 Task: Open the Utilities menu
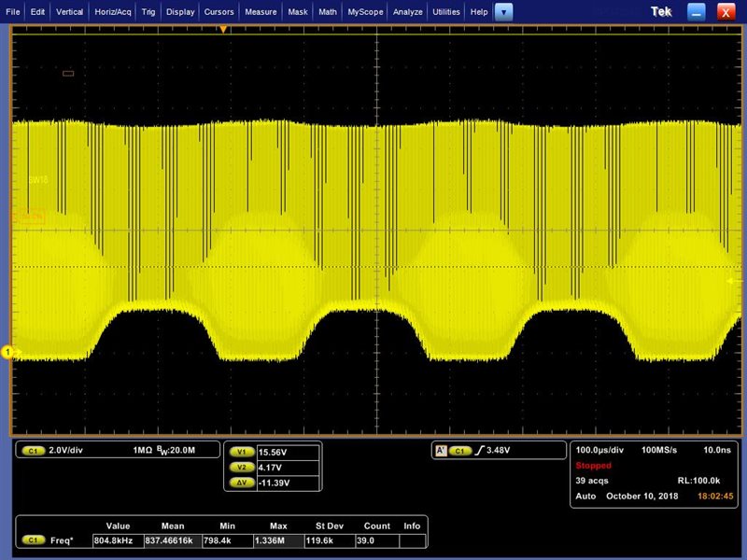tap(446, 12)
